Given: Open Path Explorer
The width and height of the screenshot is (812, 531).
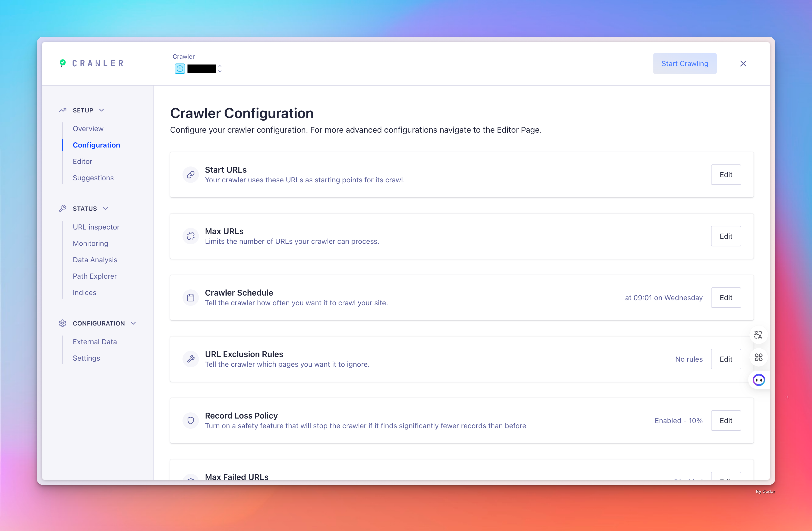Looking at the screenshot, I should [94, 276].
